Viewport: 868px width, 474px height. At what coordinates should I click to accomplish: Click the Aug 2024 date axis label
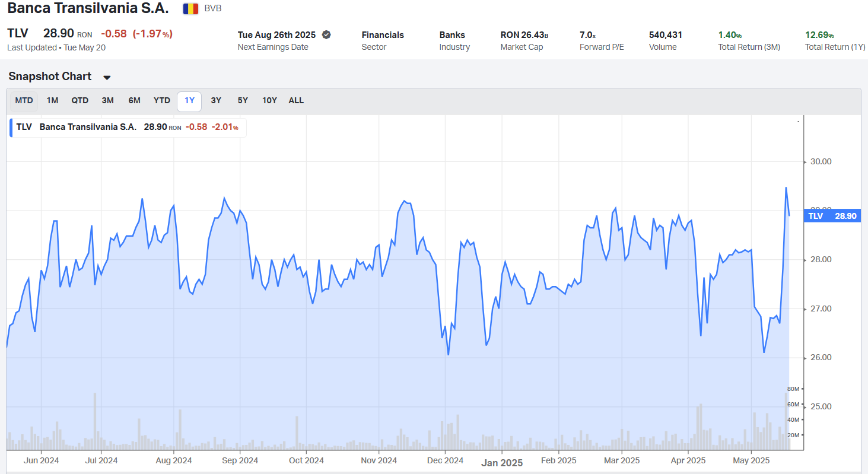point(173,460)
